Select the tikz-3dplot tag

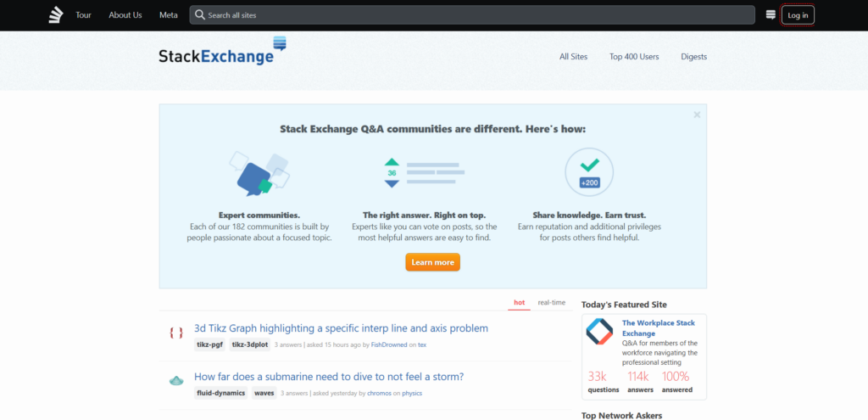[x=250, y=344]
